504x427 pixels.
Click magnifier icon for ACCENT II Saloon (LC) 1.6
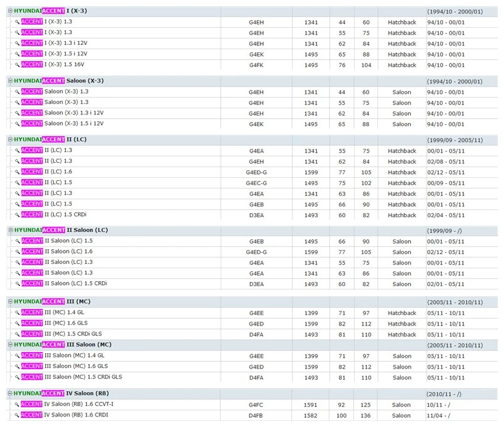(x=18, y=252)
